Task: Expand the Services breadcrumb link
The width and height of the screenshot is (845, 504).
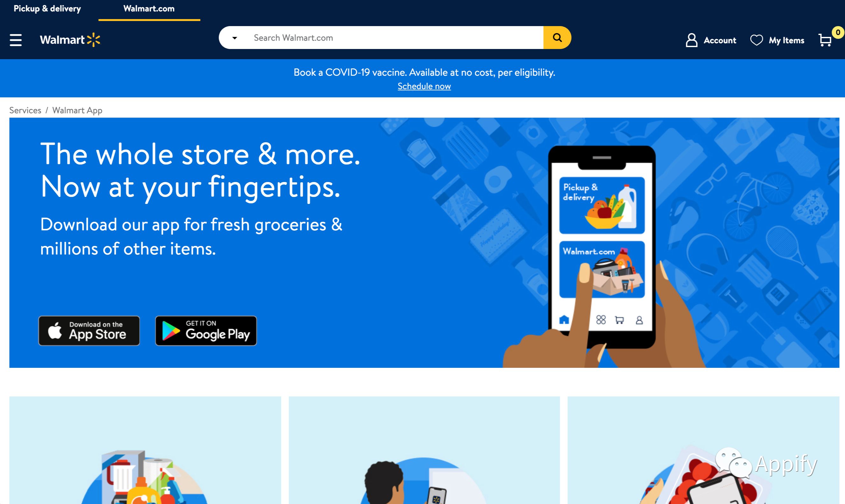Action: [25, 109]
